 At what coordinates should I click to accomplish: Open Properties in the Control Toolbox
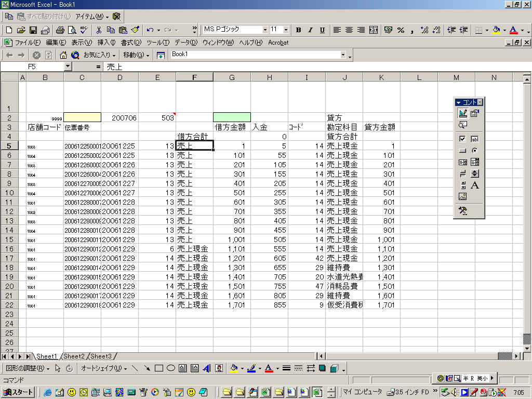475,113
